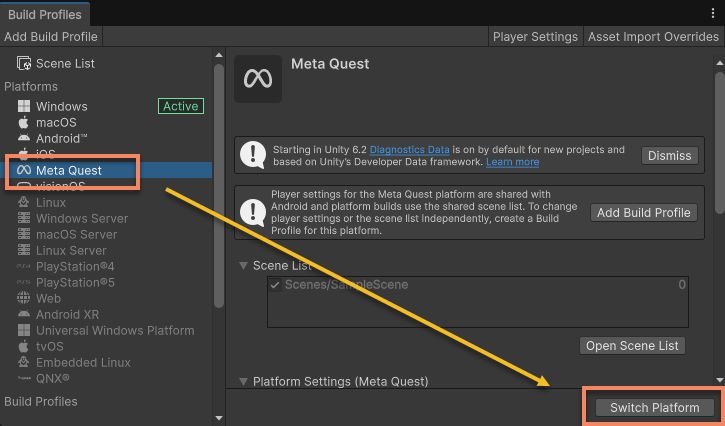Screen dimensions: 725x426
Task: Select the Windows platform row
Action: (106, 106)
